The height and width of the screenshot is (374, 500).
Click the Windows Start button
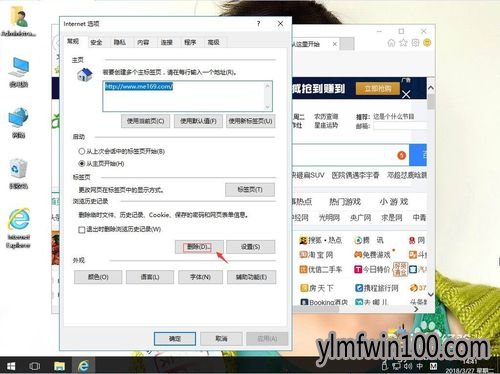tap(11, 366)
